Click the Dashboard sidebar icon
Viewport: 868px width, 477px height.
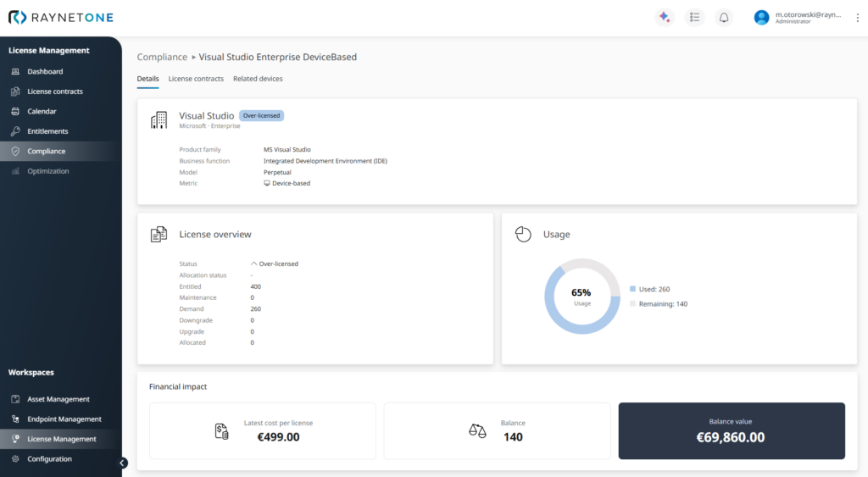(x=15, y=72)
